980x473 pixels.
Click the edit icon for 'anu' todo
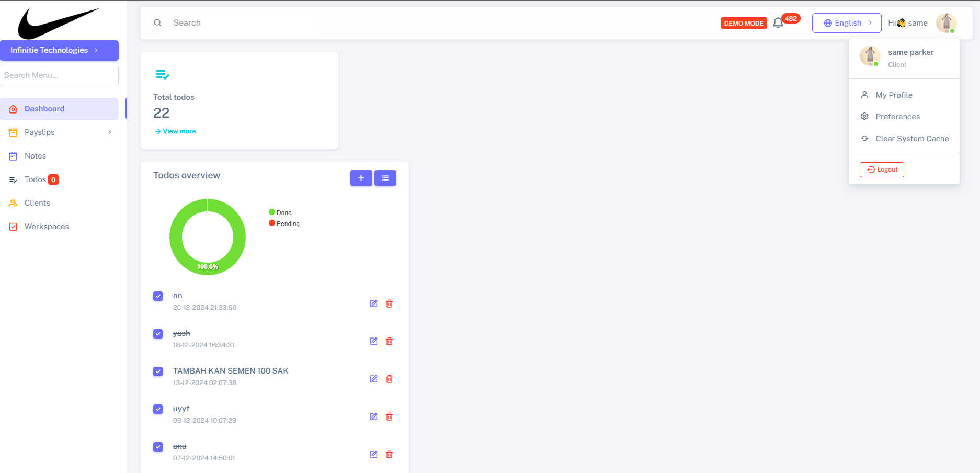[373, 454]
